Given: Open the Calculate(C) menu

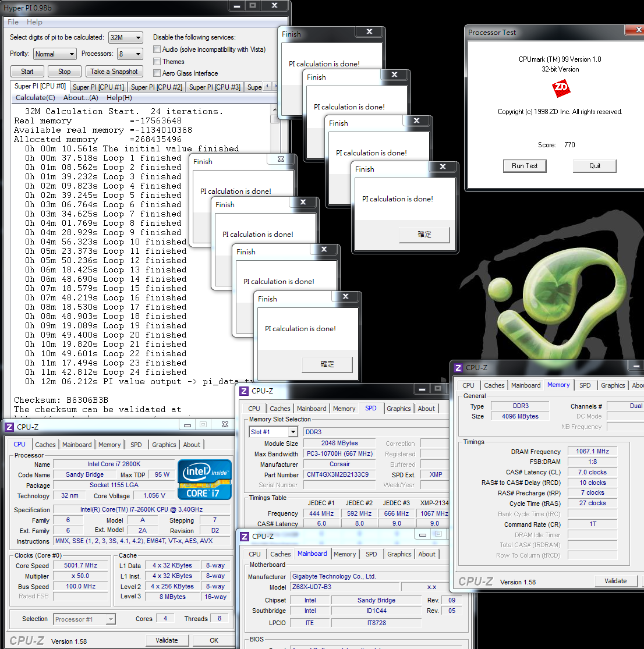Looking at the screenshot, I should [x=35, y=98].
